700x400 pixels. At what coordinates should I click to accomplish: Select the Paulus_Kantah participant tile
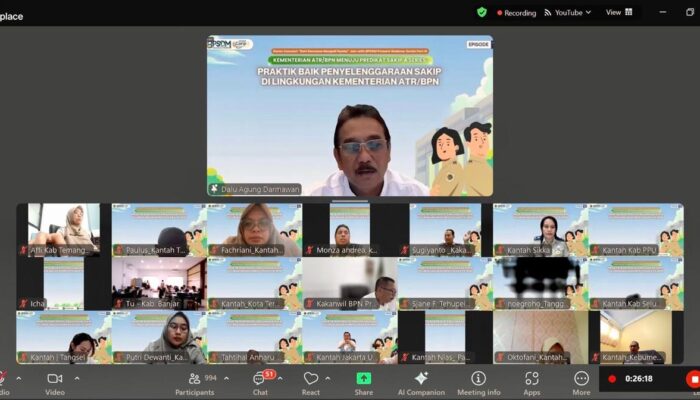tap(159, 230)
